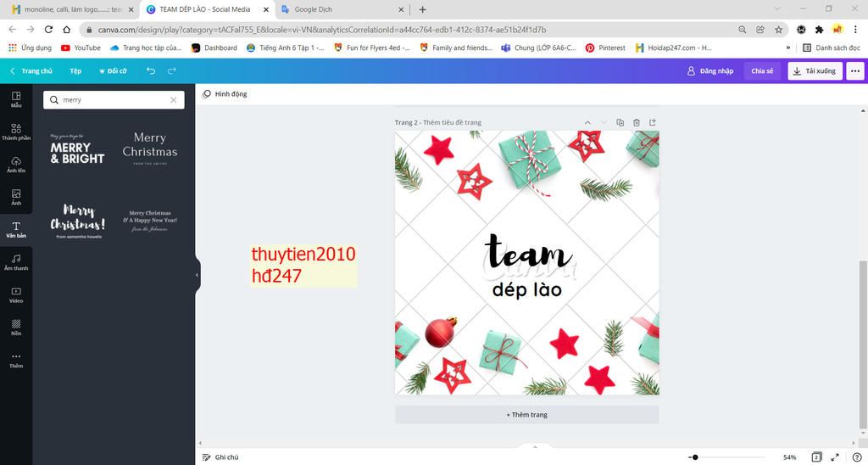Click the browser tab search dropdown arrow

click(777, 8)
